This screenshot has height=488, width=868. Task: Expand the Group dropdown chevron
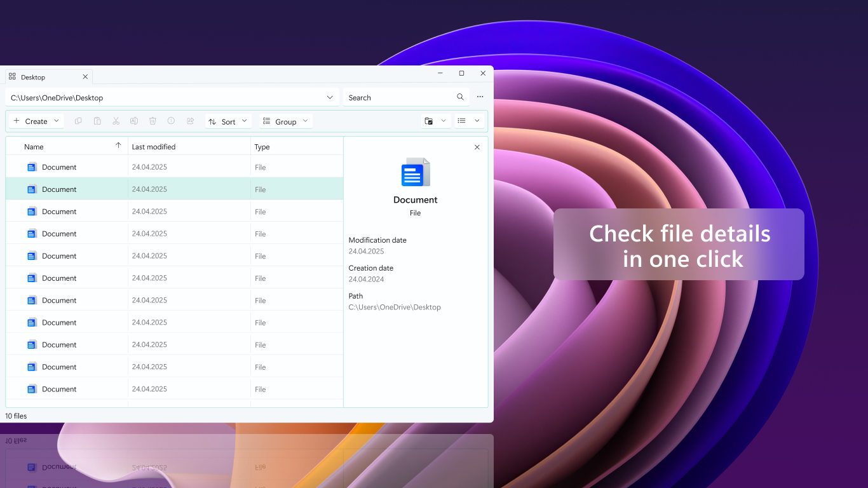[x=305, y=121]
